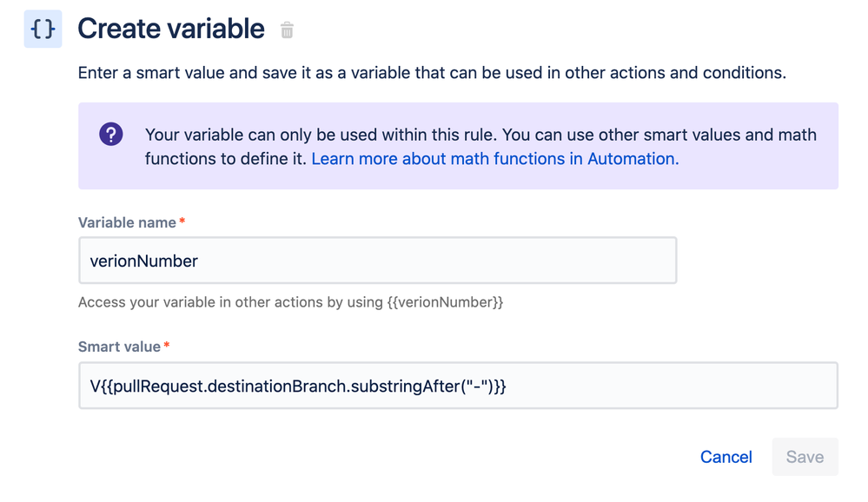Image resolution: width=868 pixels, height=502 pixels.
Task: Click red asterisk beside Variable name
Action: 182,221
